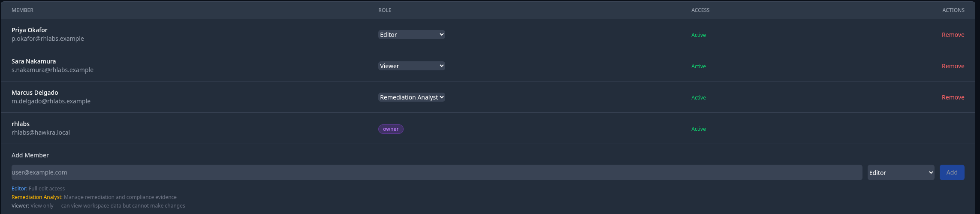980x214 pixels.
Task: Click the Access column header
Action: pyautogui.click(x=700, y=10)
